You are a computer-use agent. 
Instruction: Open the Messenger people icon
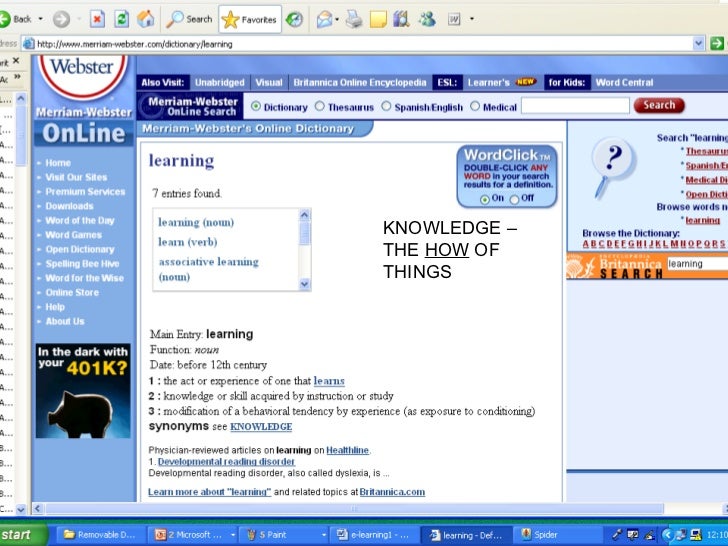427,20
